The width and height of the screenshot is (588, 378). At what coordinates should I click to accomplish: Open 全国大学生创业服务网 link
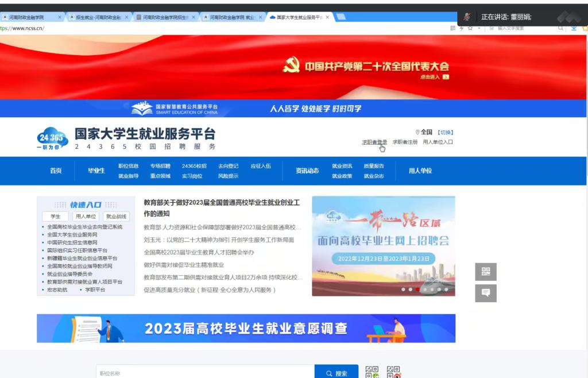click(x=72, y=235)
